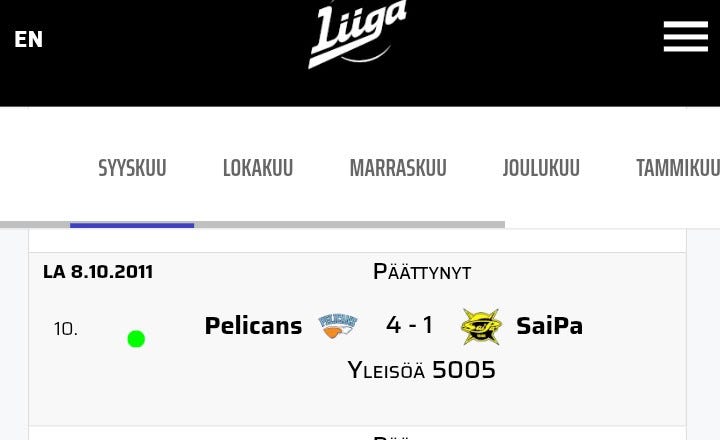Open the SaiPa team name link
The width and height of the screenshot is (720, 440).
click(x=549, y=326)
